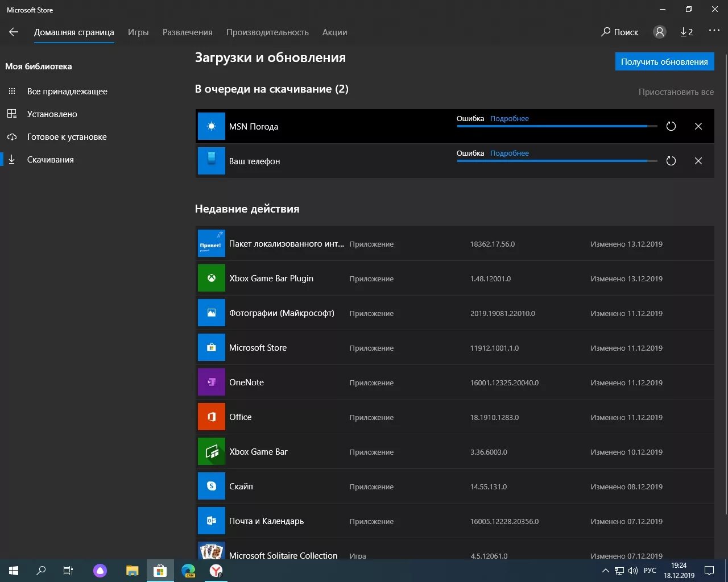Viewport: 728px width, 582px height.
Task: Open the Windows Start menu
Action: click(x=14, y=571)
